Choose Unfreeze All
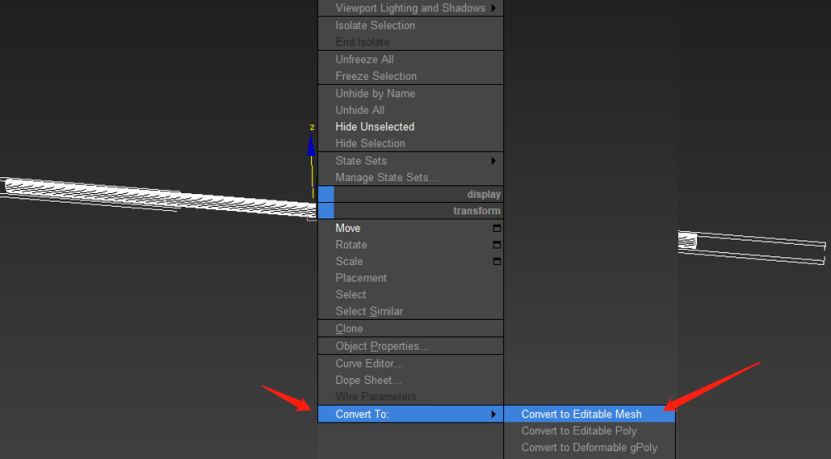The image size is (831, 459). pyautogui.click(x=410, y=59)
